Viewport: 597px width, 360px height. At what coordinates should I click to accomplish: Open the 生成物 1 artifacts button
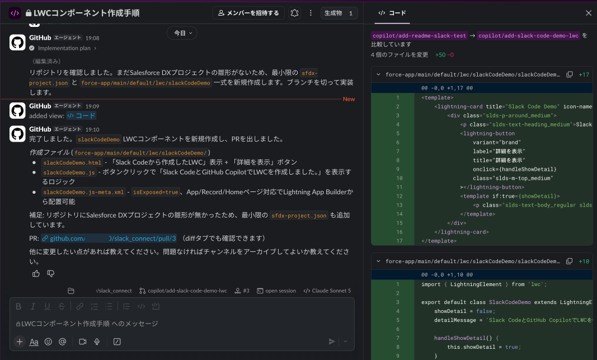click(x=338, y=13)
